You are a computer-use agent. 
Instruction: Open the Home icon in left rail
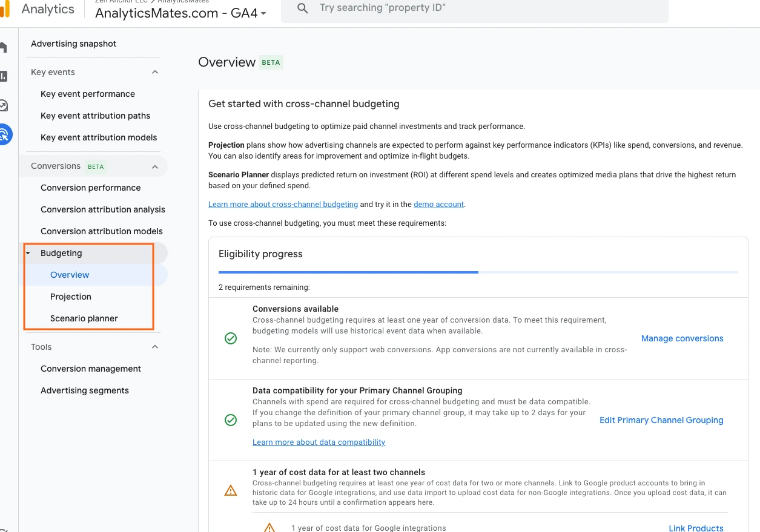pos(3,47)
